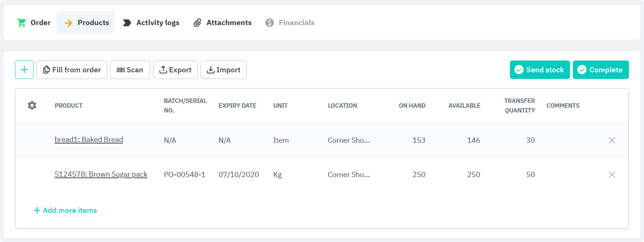Open the bread1: Baked Bread link
The image size is (644, 242).
[x=89, y=140]
